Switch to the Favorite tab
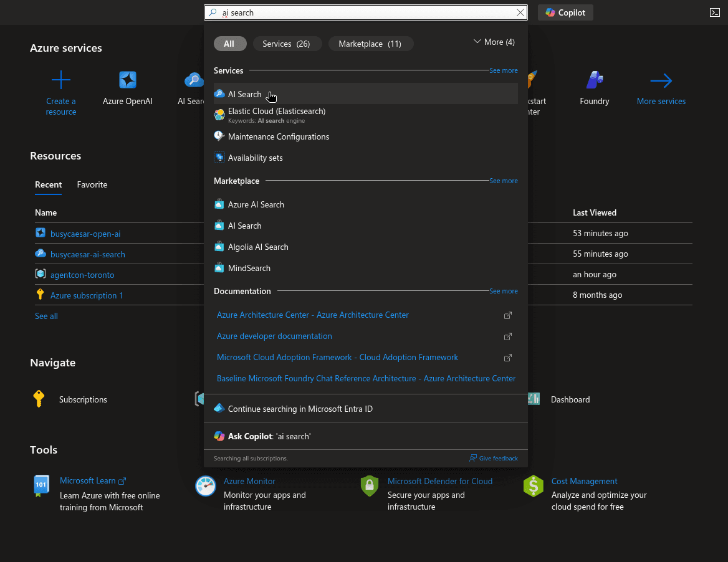 click(92, 184)
